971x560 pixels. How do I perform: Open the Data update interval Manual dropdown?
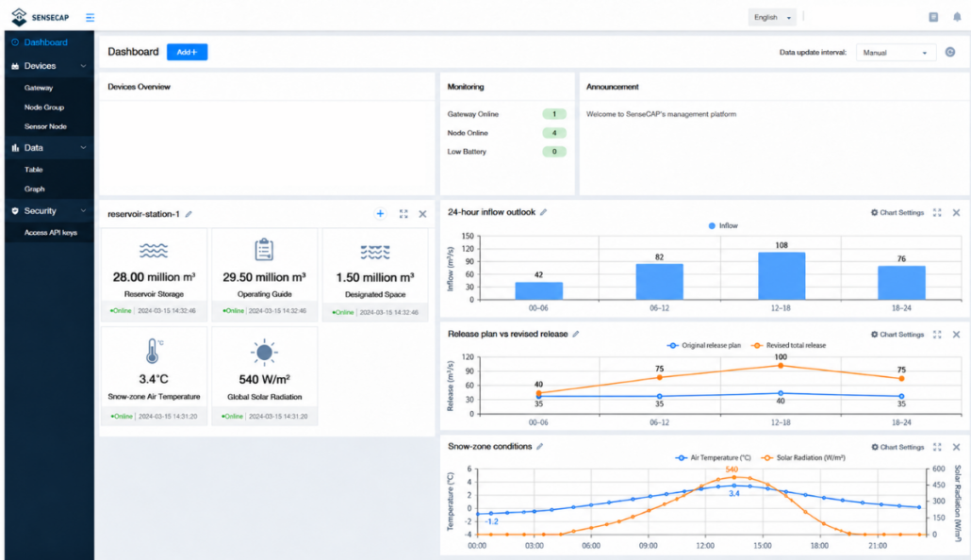pos(896,53)
